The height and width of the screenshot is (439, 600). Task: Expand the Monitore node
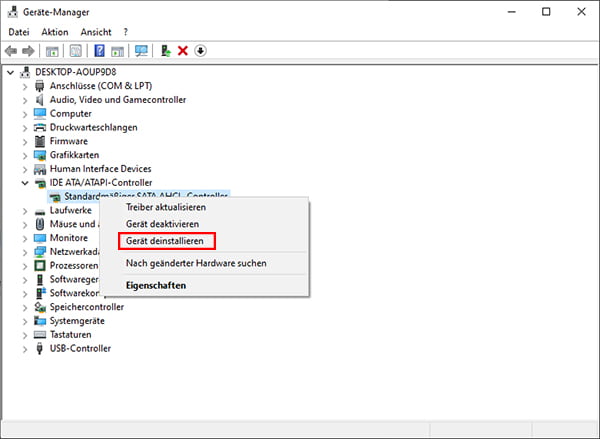(x=25, y=238)
